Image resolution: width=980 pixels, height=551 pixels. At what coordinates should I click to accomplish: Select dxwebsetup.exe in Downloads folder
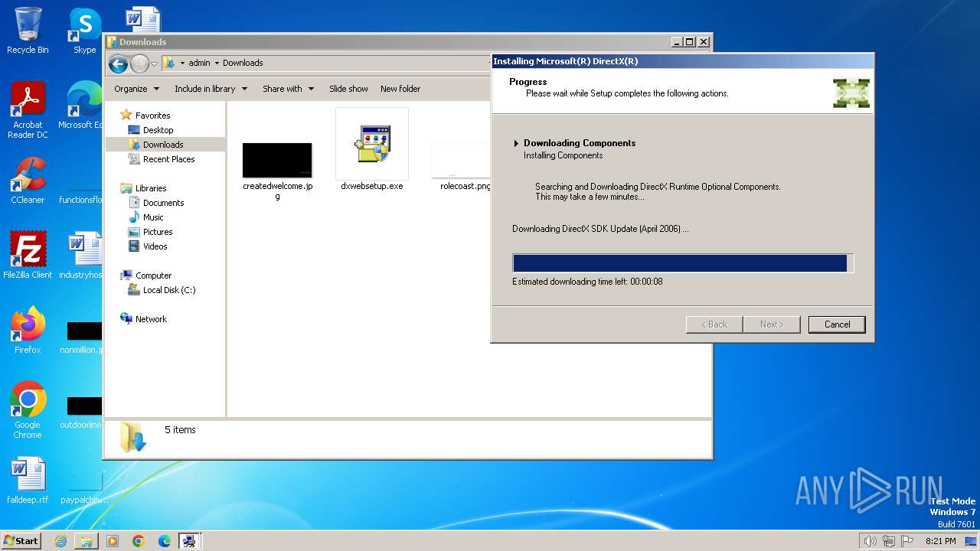372,150
